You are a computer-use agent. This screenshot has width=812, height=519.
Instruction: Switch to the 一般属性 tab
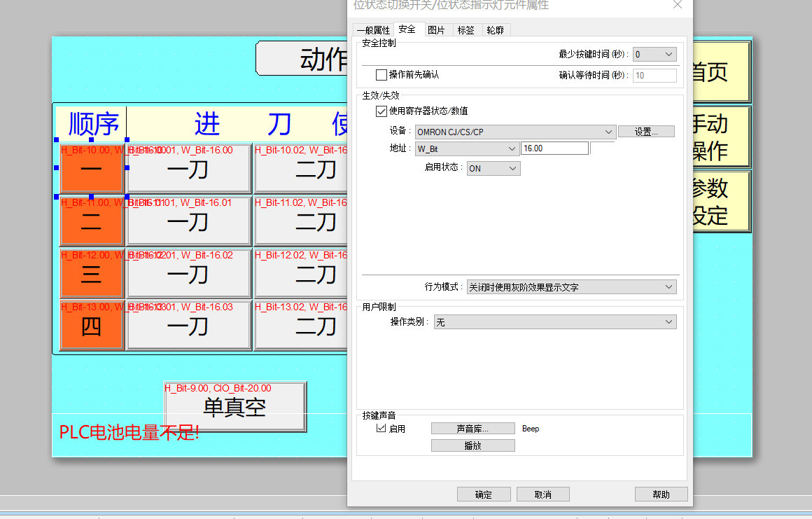click(372, 30)
